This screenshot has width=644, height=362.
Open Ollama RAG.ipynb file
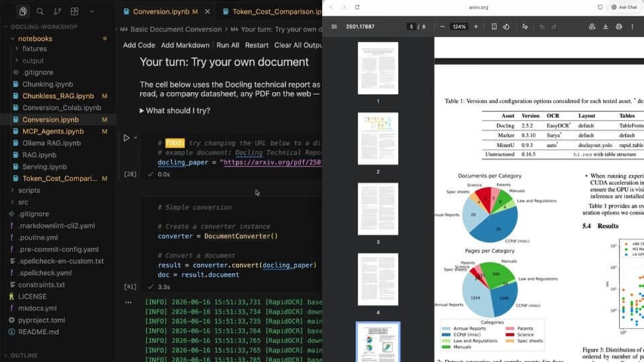point(52,143)
